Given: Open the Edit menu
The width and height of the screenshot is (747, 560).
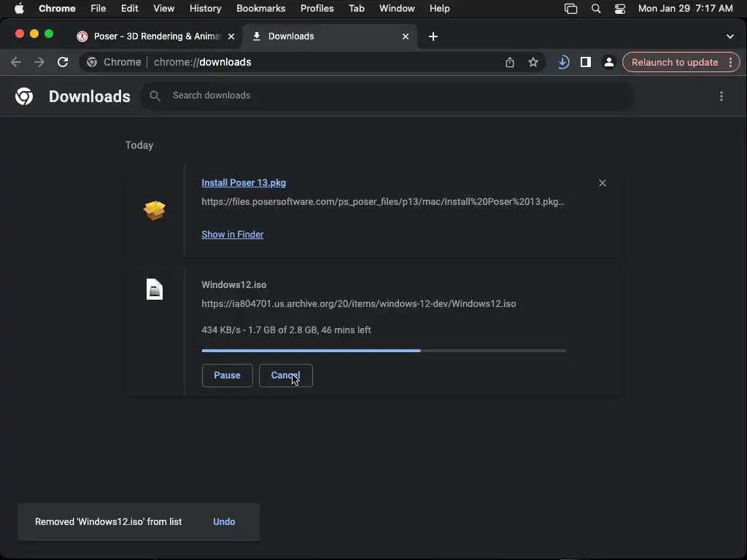Looking at the screenshot, I should (129, 9).
